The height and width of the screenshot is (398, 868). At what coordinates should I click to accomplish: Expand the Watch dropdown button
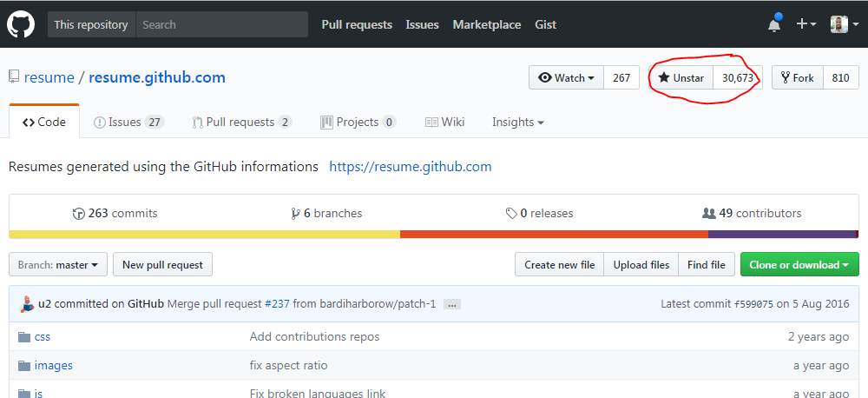point(566,77)
